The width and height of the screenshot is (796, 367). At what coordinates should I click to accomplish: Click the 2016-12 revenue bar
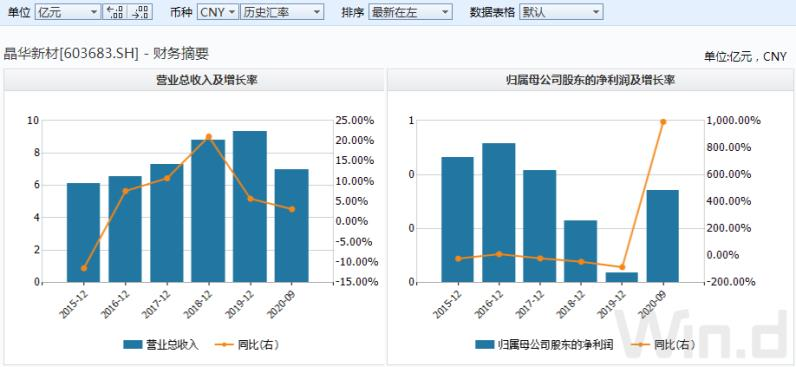click(x=125, y=229)
